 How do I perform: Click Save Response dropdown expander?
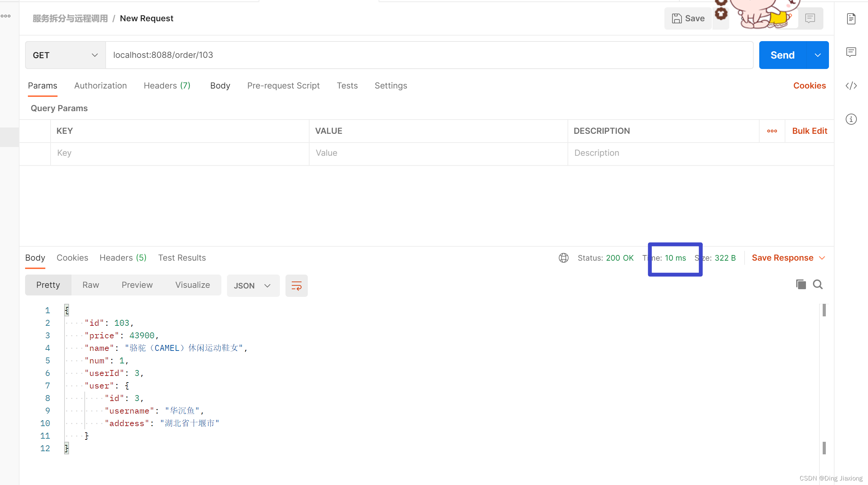pos(824,257)
